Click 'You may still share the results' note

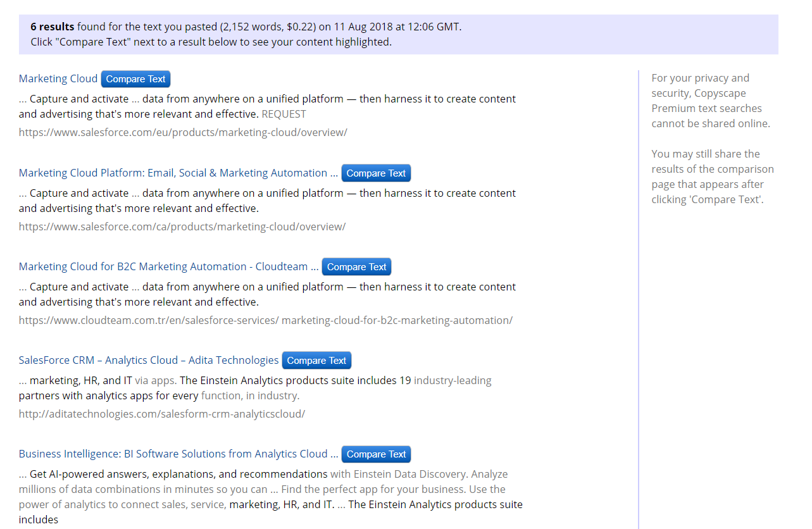(713, 177)
